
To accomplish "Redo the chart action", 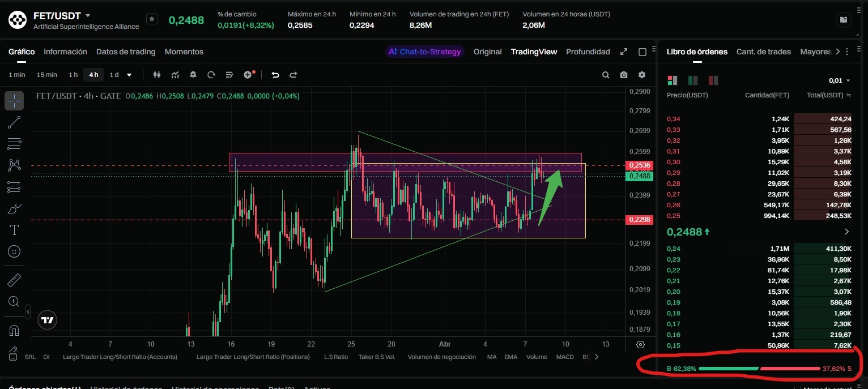I will tap(293, 75).
